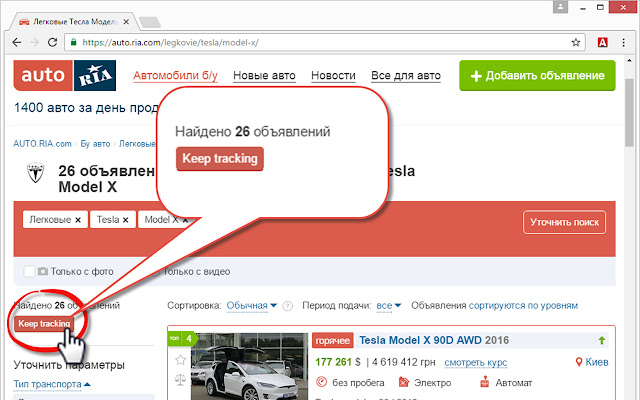This screenshot has width=640, height=400.
Task: Click the Автомат transmission label
Action: click(514, 383)
